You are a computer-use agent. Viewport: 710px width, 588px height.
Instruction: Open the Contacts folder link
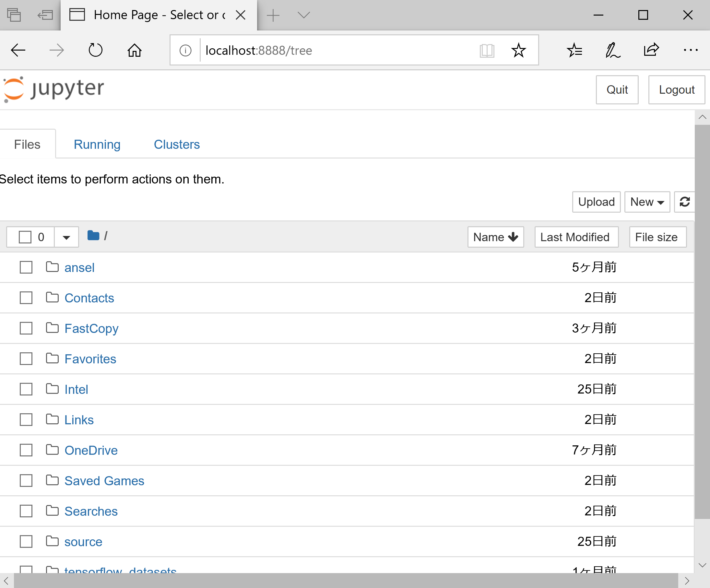[89, 298]
